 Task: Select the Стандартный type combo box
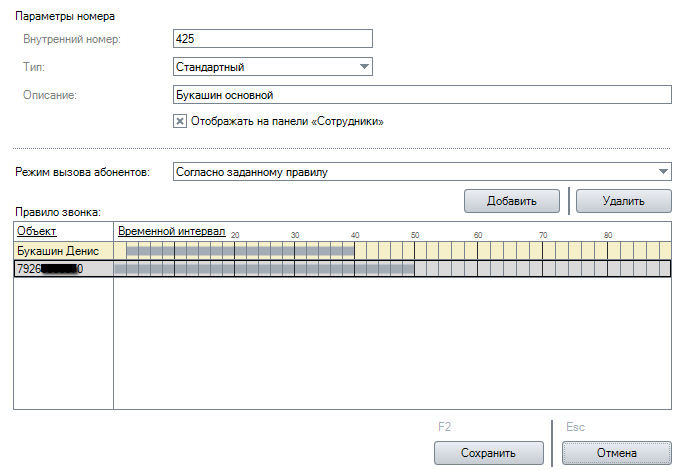click(273, 67)
